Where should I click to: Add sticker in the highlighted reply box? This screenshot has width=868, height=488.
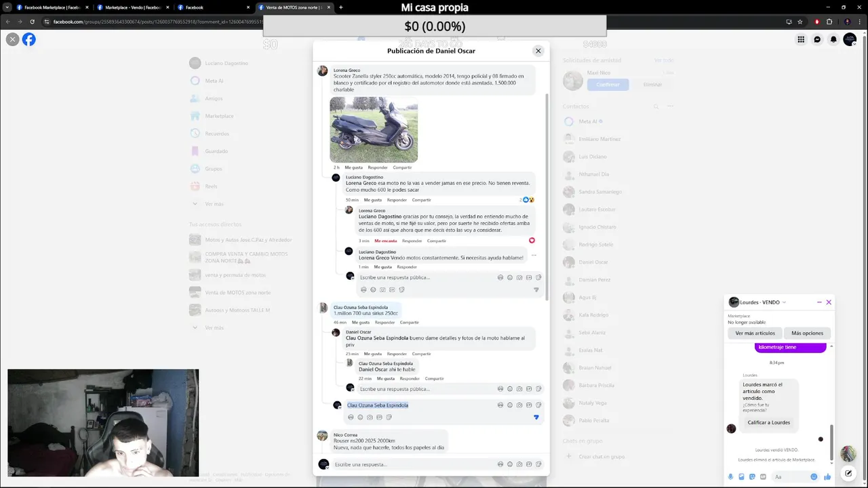click(x=389, y=417)
